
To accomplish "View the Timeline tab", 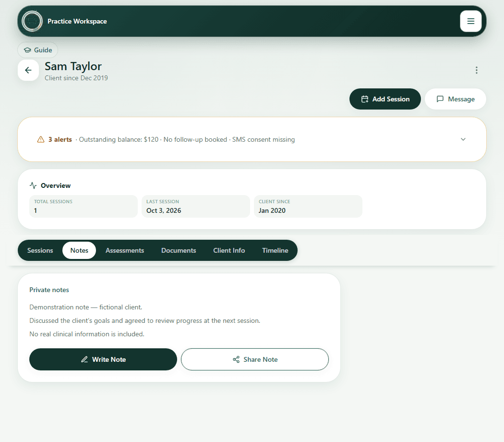I will pyautogui.click(x=275, y=250).
